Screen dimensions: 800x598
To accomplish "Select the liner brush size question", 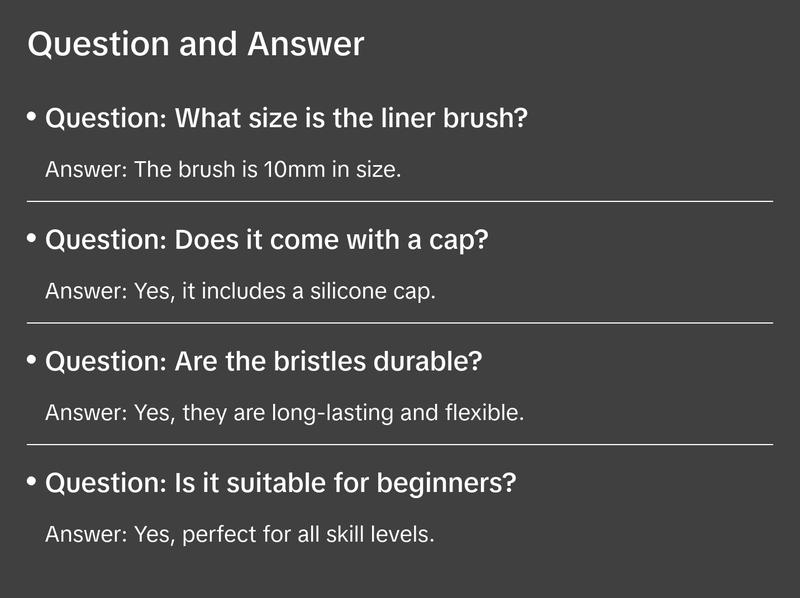I will [286, 119].
